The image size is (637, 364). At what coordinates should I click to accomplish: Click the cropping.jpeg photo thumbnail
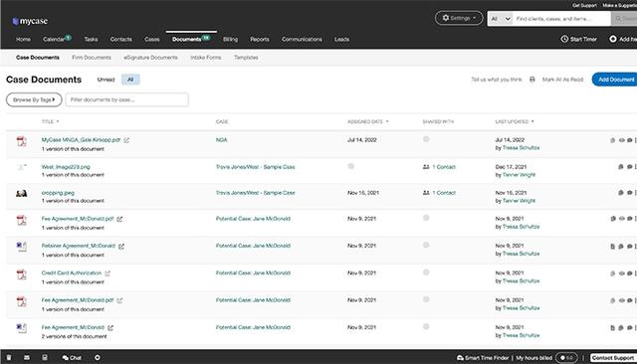(22, 193)
